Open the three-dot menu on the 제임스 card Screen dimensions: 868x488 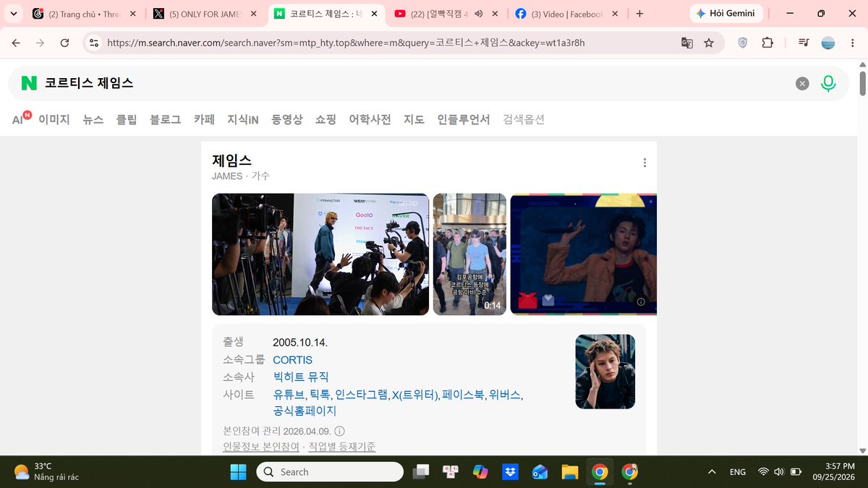point(644,163)
